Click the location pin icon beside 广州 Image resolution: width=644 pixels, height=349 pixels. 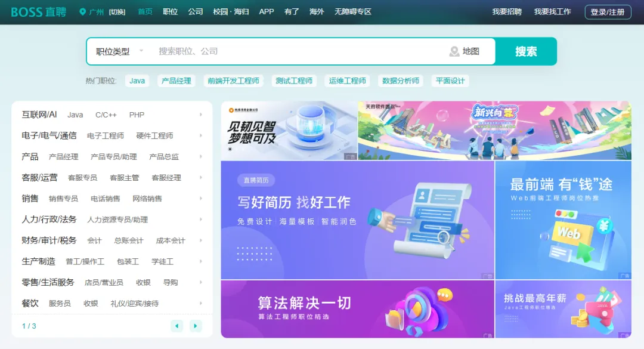pyautogui.click(x=82, y=12)
